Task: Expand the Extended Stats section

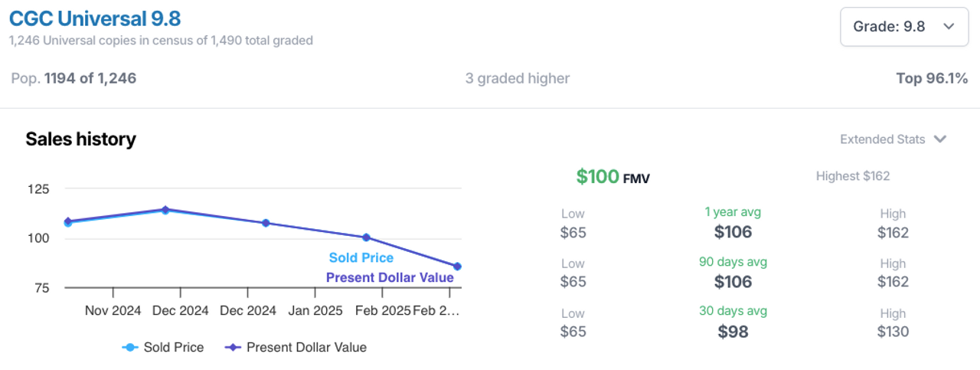Action: point(893,139)
